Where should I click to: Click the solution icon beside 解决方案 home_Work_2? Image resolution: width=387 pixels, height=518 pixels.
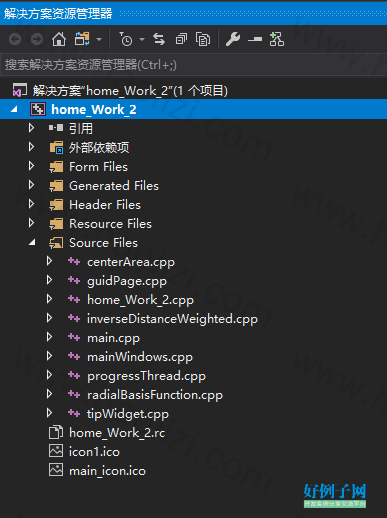(x=20, y=90)
